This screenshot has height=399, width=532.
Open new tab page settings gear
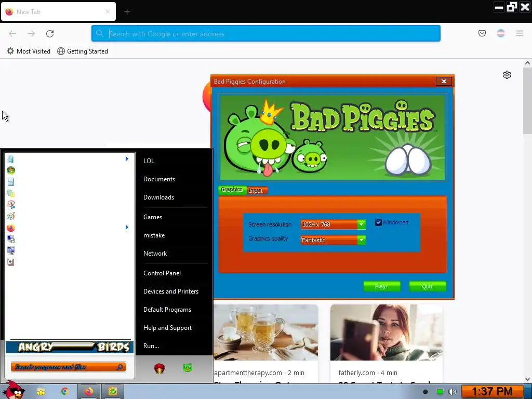(507, 75)
